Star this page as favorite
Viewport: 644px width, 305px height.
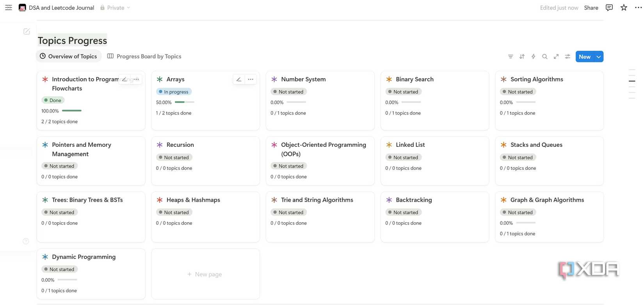point(624,7)
